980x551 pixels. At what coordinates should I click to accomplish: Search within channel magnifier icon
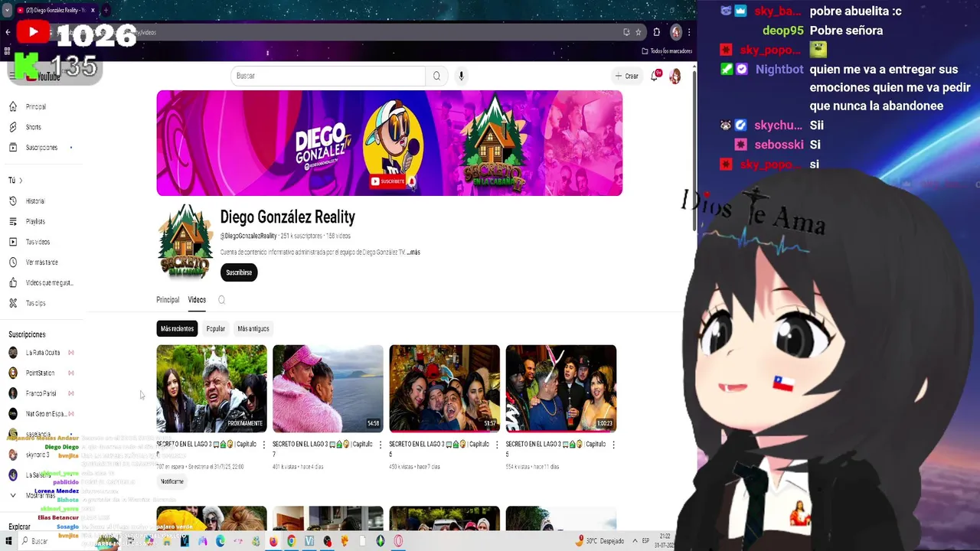(221, 300)
